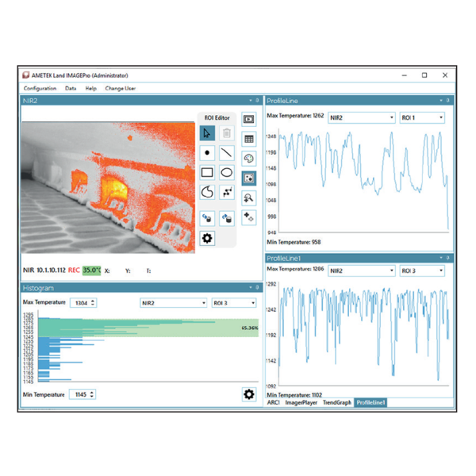
Task: Adjust the Max Temperature stepper in Histogram
Action: tap(93, 303)
